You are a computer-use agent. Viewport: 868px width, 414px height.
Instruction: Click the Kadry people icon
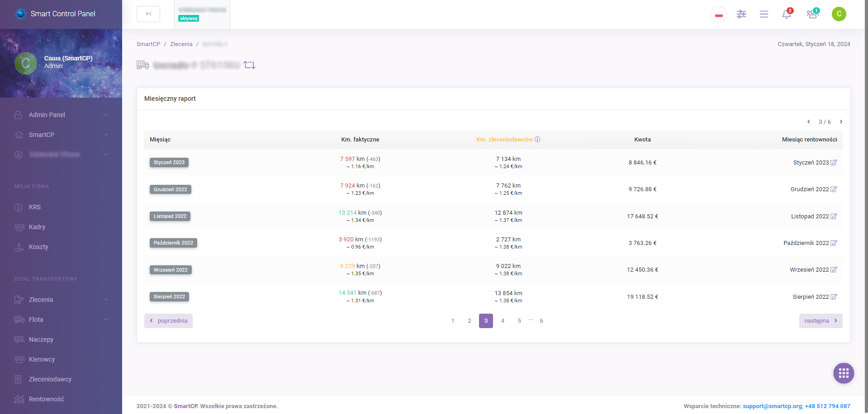pos(19,227)
